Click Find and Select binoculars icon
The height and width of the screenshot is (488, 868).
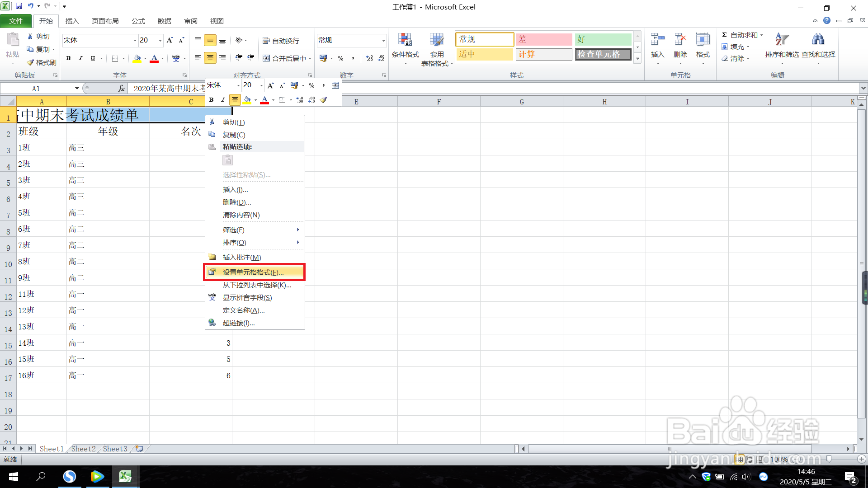click(x=818, y=45)
